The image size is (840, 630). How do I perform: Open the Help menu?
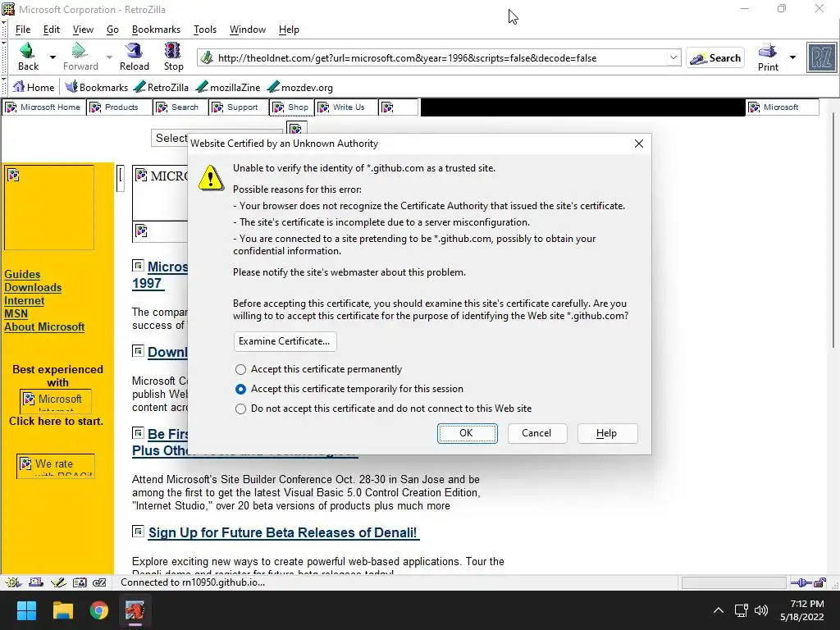[289, 30]
